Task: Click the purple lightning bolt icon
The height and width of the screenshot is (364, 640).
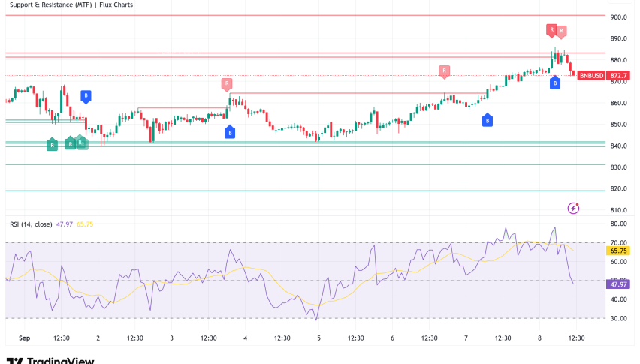Action: [x=573, y=209]
